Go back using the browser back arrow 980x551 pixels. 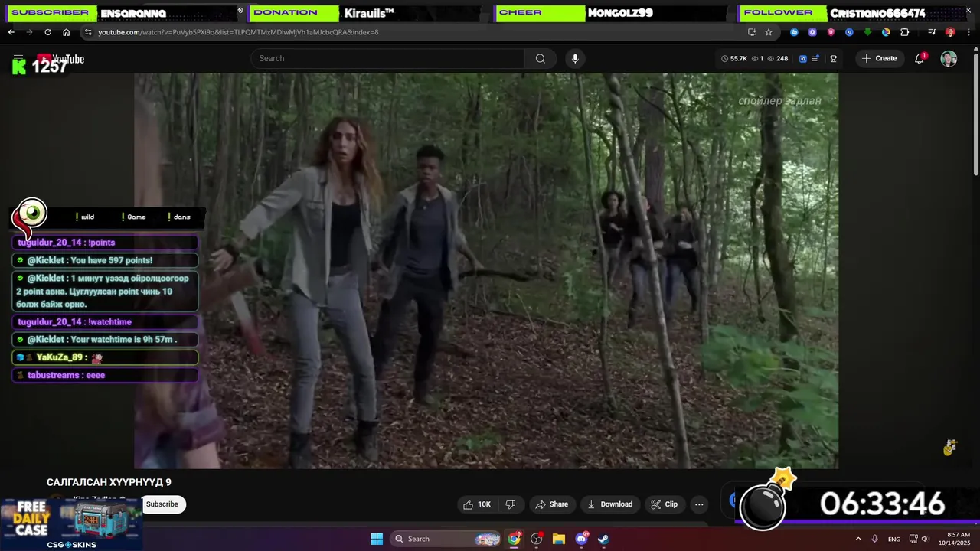[11, 32]
